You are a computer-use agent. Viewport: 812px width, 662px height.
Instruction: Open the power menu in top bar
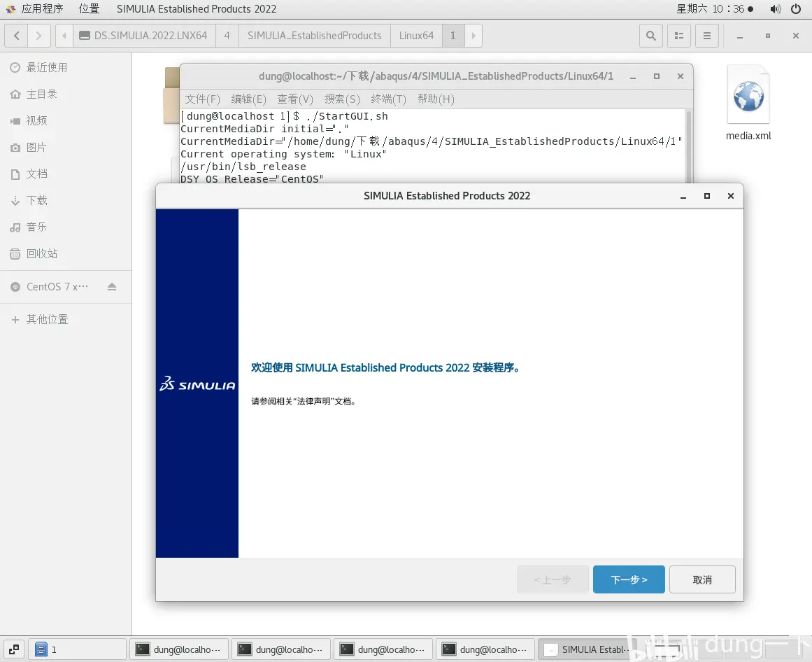796,9
